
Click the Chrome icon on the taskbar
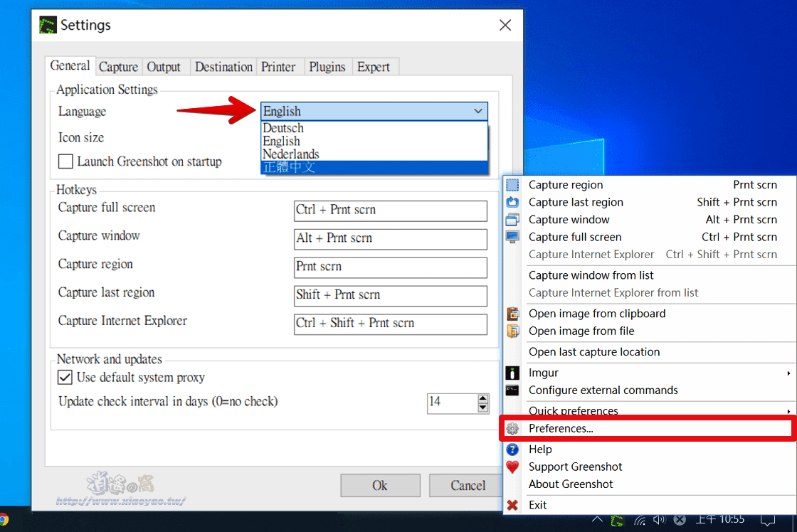(x=4, y=520)
